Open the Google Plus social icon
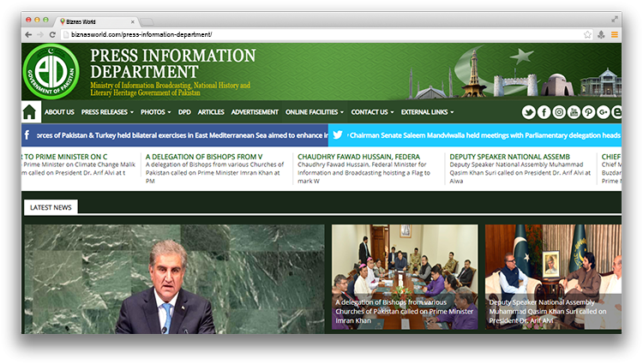Viewport: 643px width, 364px height. 603,112
